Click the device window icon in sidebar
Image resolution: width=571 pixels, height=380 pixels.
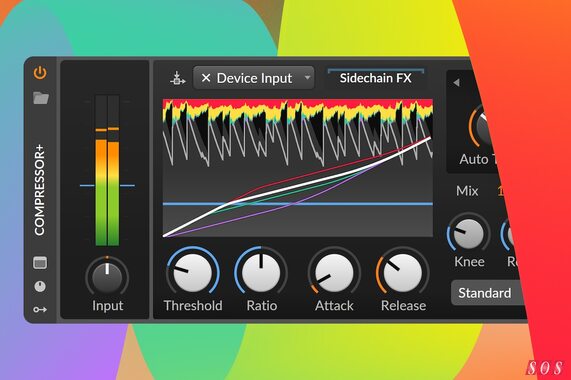tap(40, 262)
